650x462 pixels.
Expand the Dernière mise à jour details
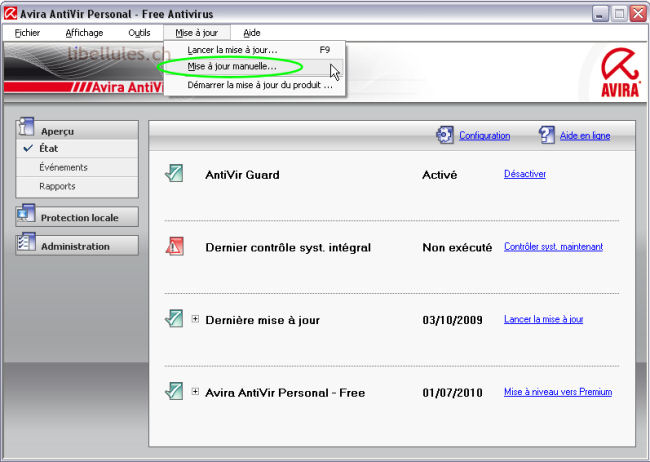tap(195, 319)
